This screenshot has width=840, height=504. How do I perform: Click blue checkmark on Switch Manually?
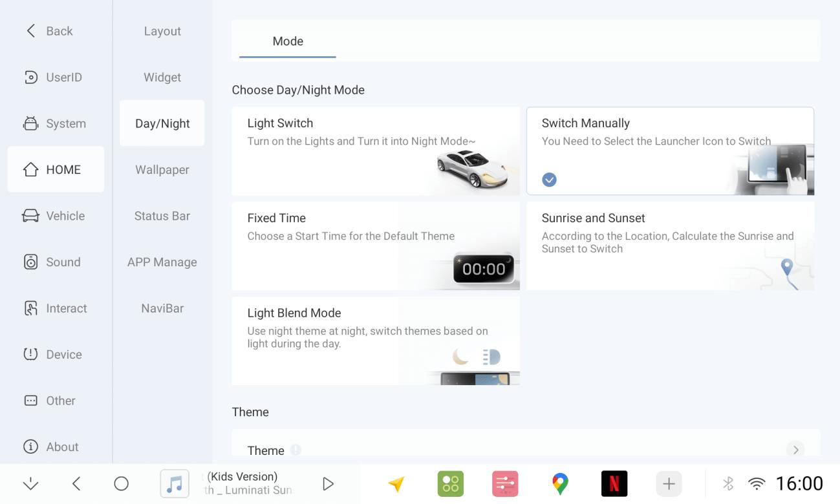(x=549, y=180)
